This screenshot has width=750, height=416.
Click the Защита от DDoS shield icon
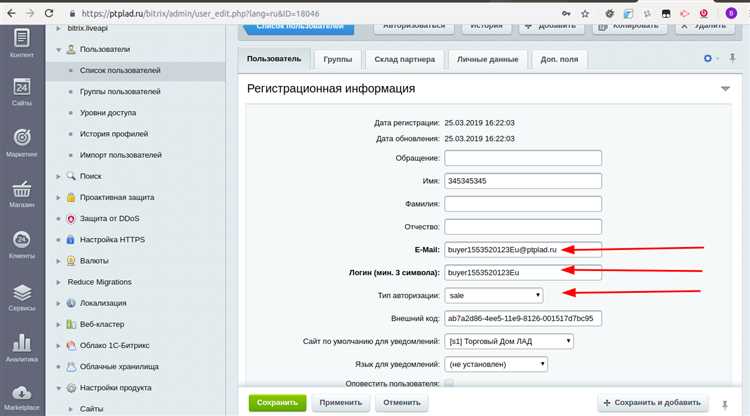tap(71, 219)
